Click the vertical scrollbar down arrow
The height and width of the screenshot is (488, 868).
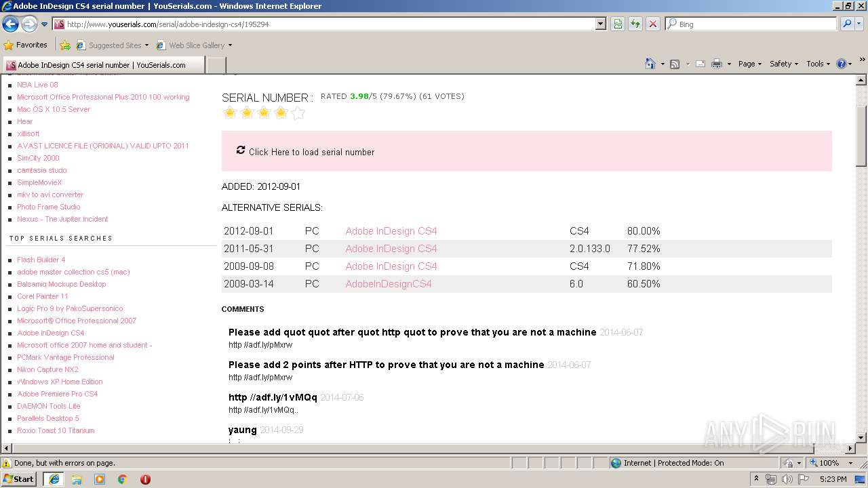tap(861, 438)
